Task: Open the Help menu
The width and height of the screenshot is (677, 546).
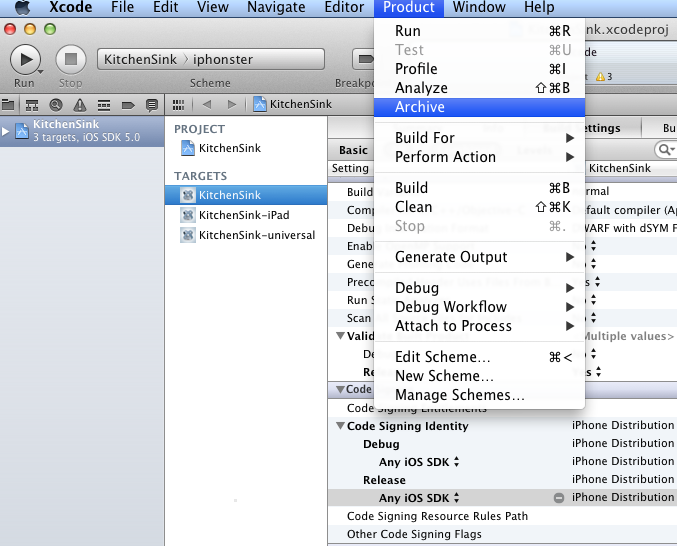Action: pos(539,7)
